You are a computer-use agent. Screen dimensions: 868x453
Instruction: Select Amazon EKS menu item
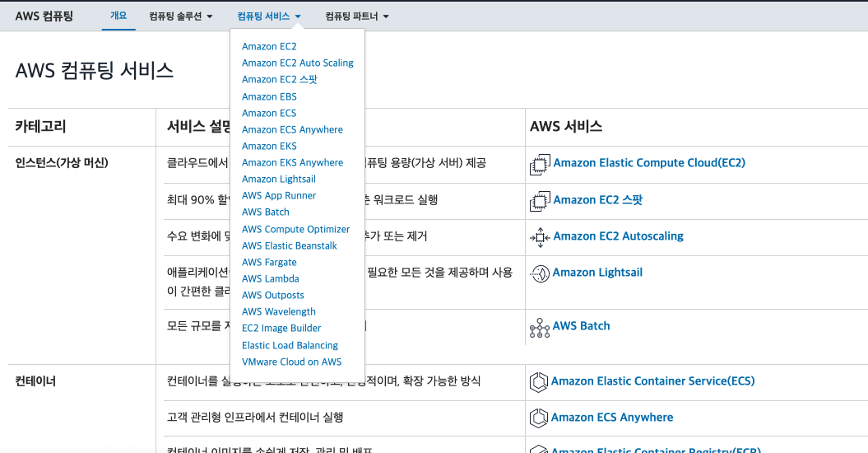pyautogui.click(x=269, y=147)
